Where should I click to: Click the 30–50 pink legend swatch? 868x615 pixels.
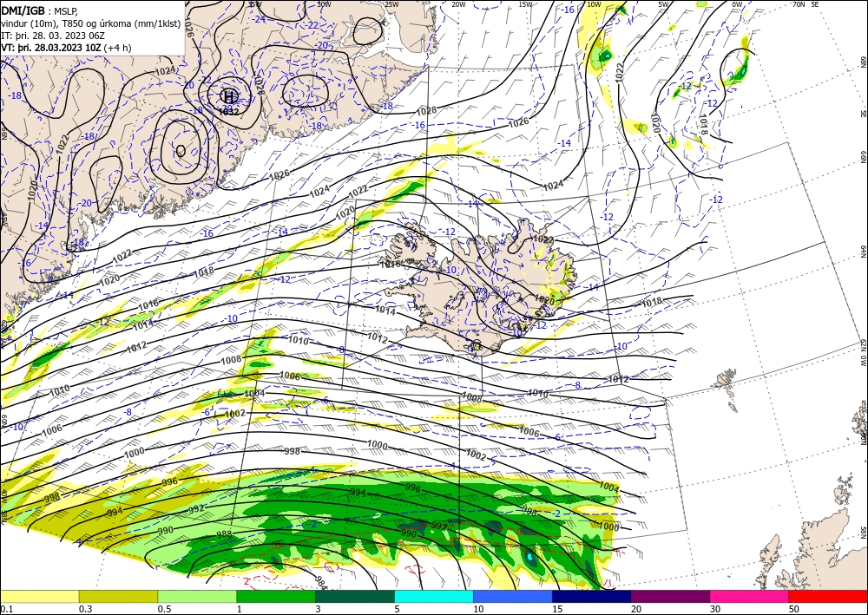click(749, 596)
